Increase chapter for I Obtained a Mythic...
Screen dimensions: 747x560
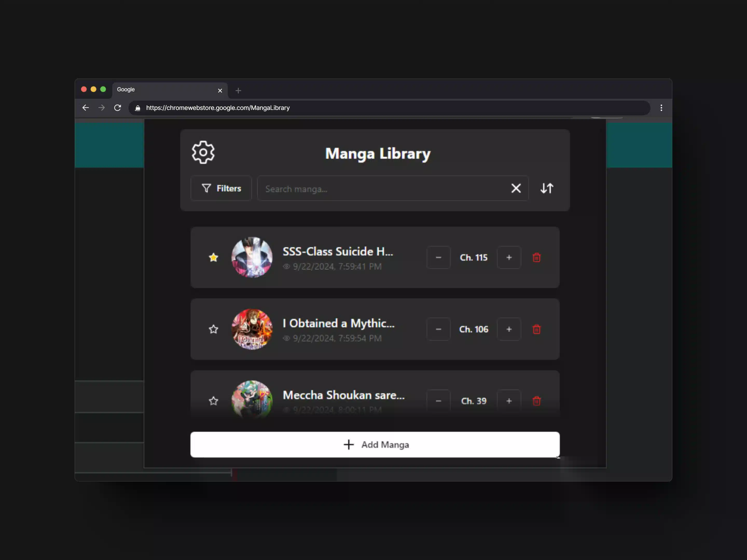pyautogui.click(x=509, y=329)
